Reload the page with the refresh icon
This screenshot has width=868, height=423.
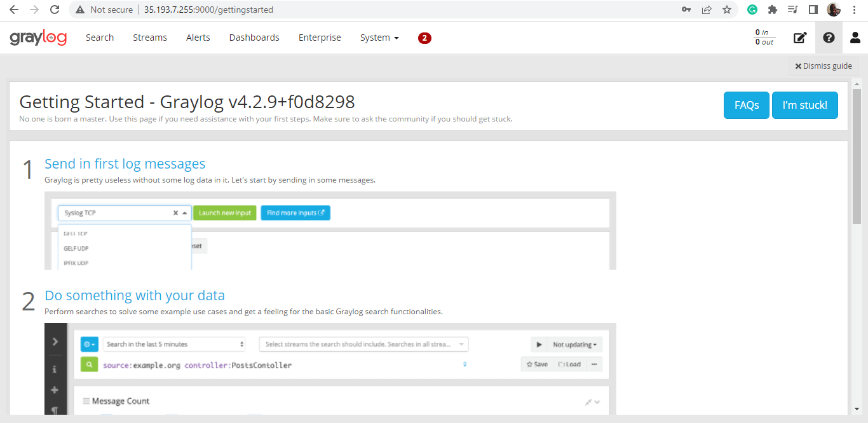click(x=55, y=10)
